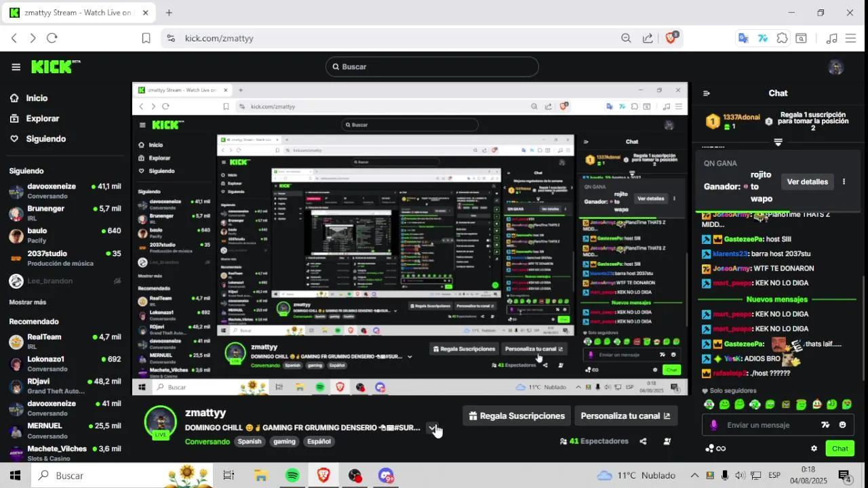Open the poll options three-dot menu
This screenshot has height=488, width=868.
click(844, 182)
